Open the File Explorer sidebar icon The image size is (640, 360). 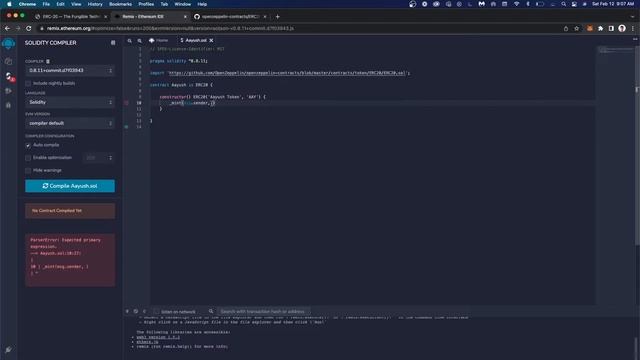point(8,61)
